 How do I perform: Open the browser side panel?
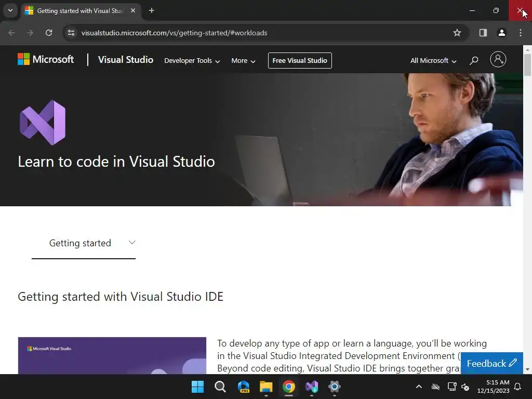click(483, 33)
